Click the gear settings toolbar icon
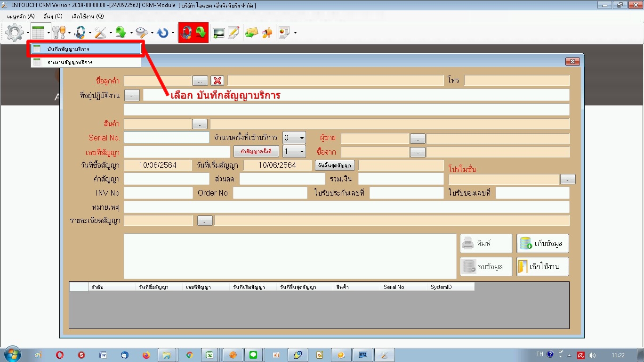The image size is (644, 362). click(x=15, y=33)
